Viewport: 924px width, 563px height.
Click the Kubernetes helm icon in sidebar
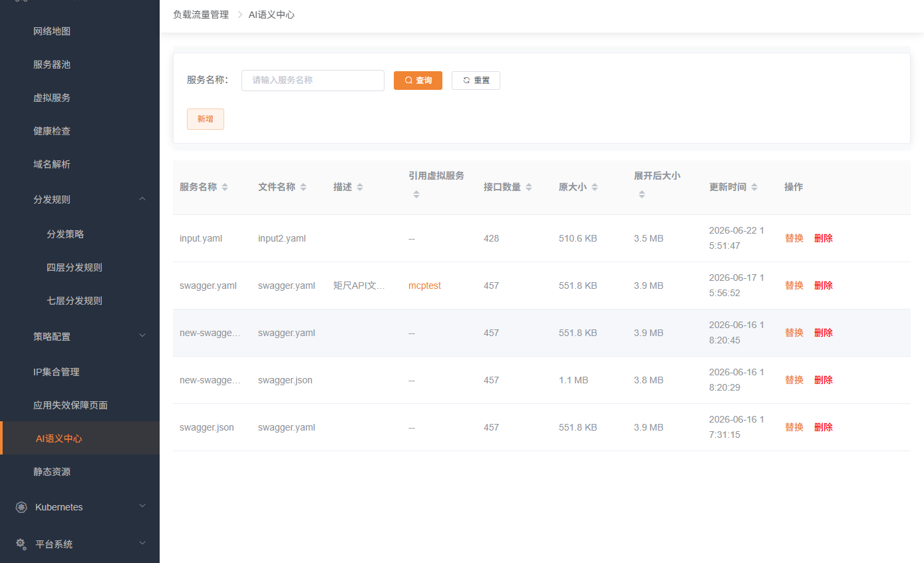[21, 507]
